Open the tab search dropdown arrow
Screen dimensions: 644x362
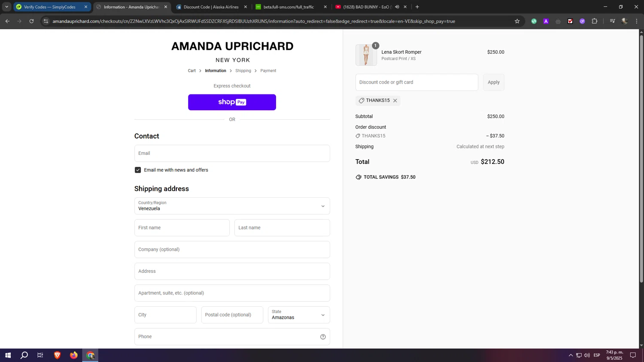point(6,7)
